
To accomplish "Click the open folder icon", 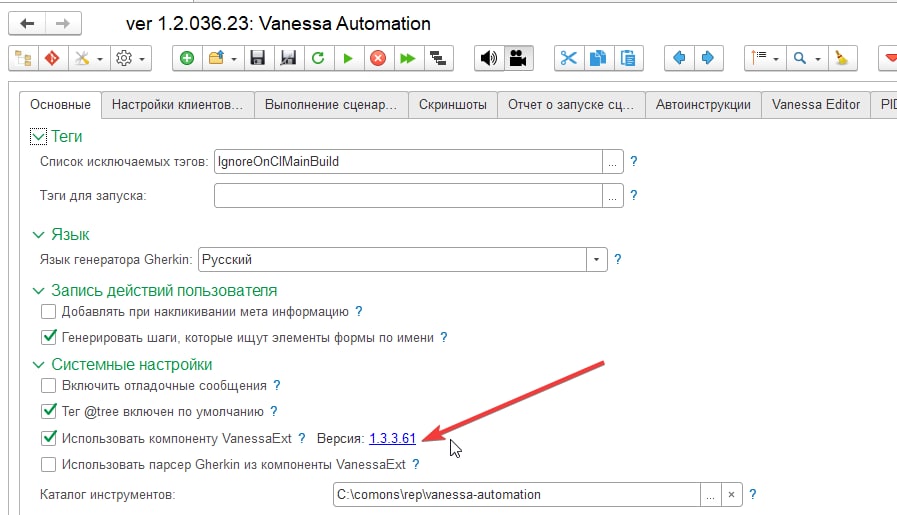I will point(216,58).
